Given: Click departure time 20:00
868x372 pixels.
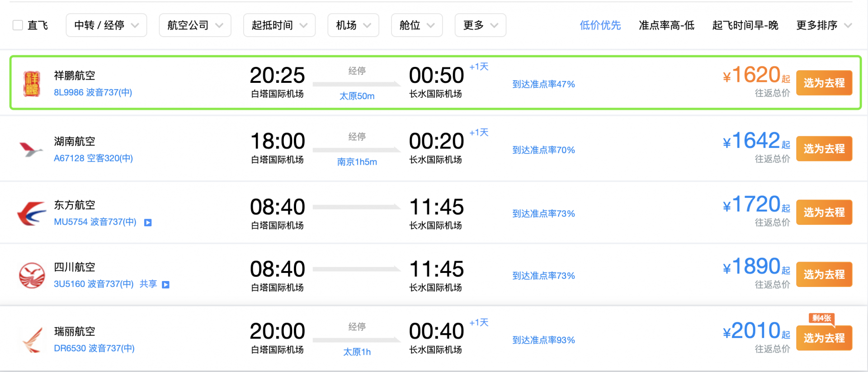Looking at the screenshot, I should click(x=278, y=331).
